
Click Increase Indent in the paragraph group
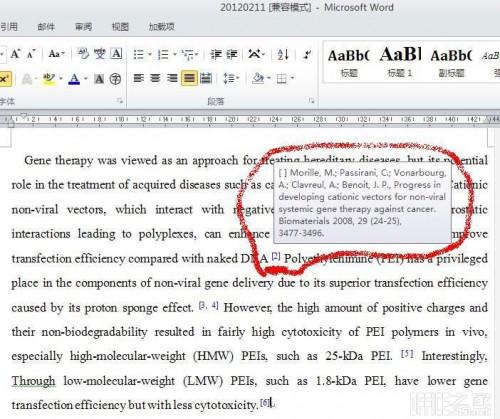point(232,54)
